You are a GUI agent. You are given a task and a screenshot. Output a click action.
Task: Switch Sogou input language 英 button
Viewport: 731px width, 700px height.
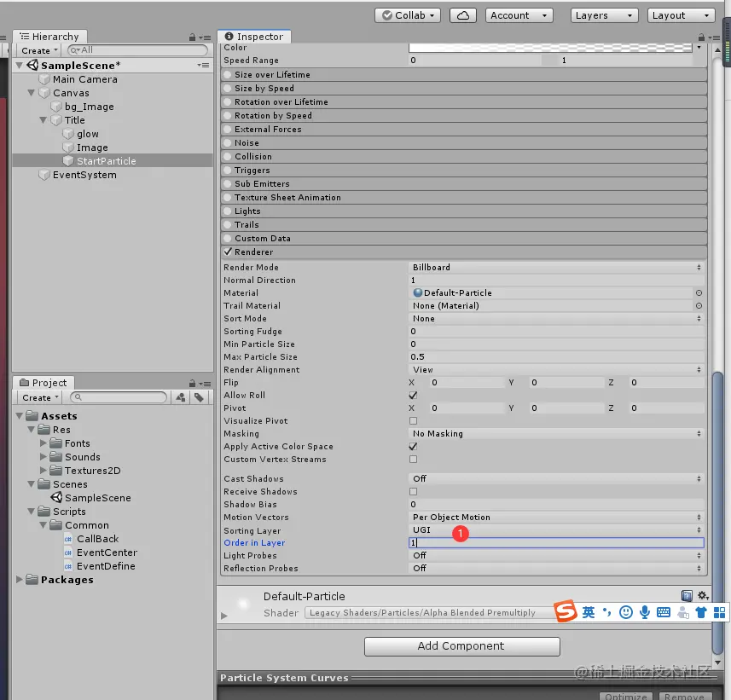coord(589,612)
